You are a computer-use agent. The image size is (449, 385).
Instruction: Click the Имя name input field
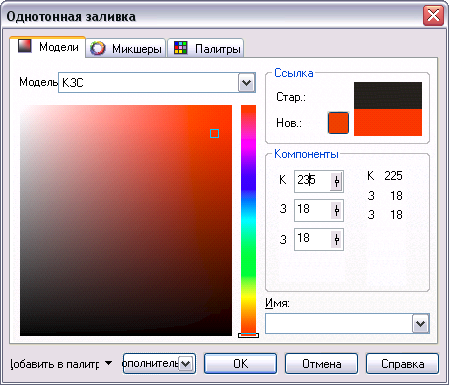[x=339, y=323]
